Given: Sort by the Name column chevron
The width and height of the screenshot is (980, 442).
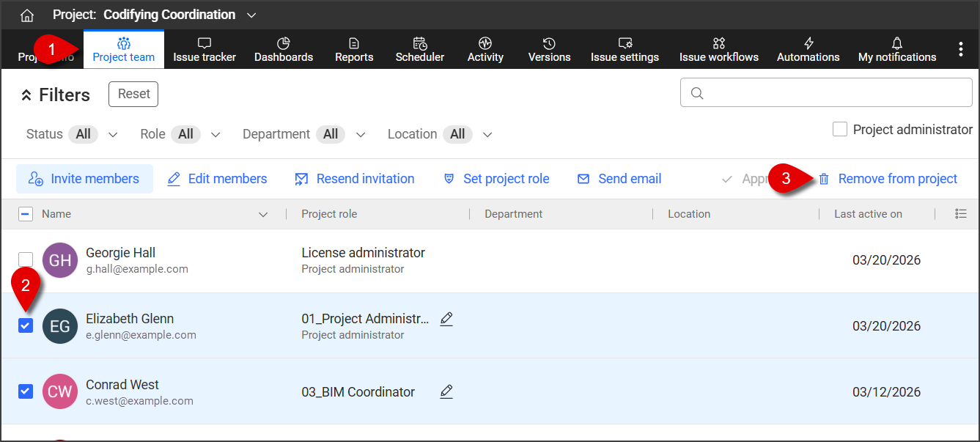Looking at the screenshot, I should (264, 214).
